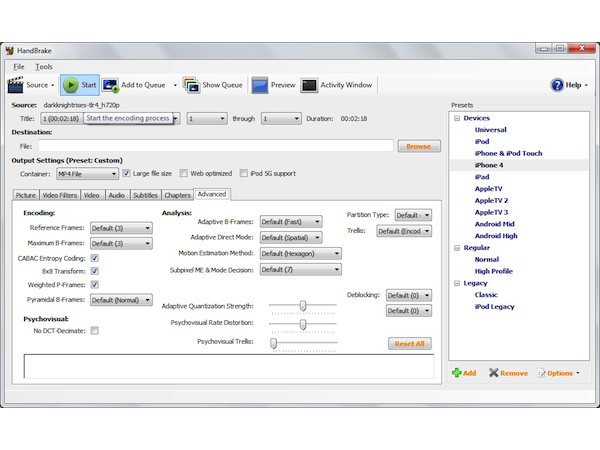Select the iPhone & iPod Touch preset
Screen dimensions: 600x450
pos(509,153)
